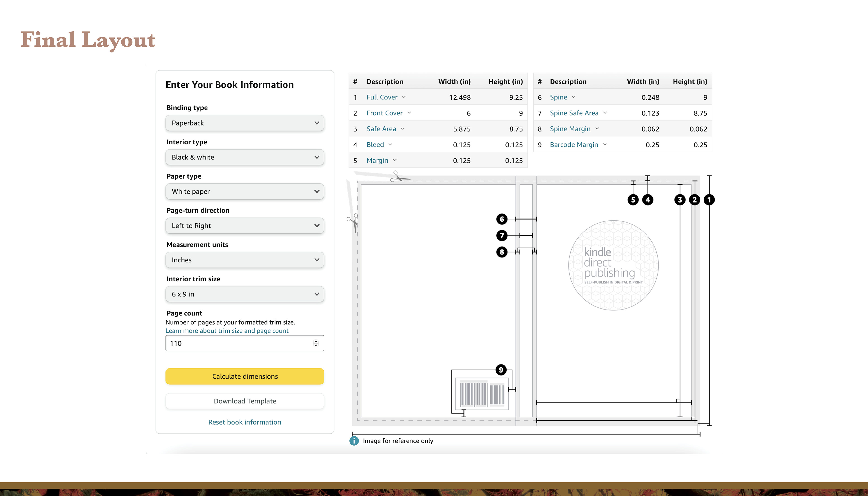Screen dimensions: 868x496
Task: Click Reset book information link
Action: click(245, 422)
